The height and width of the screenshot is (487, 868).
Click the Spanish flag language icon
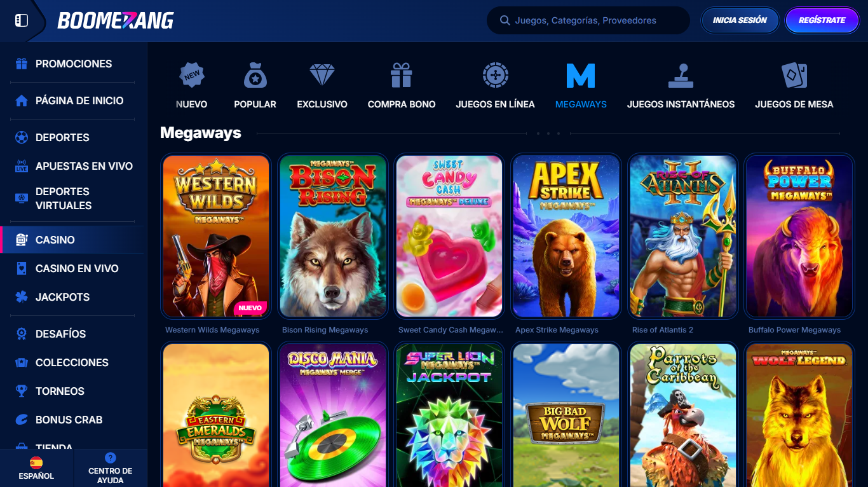tap(36, 462)
